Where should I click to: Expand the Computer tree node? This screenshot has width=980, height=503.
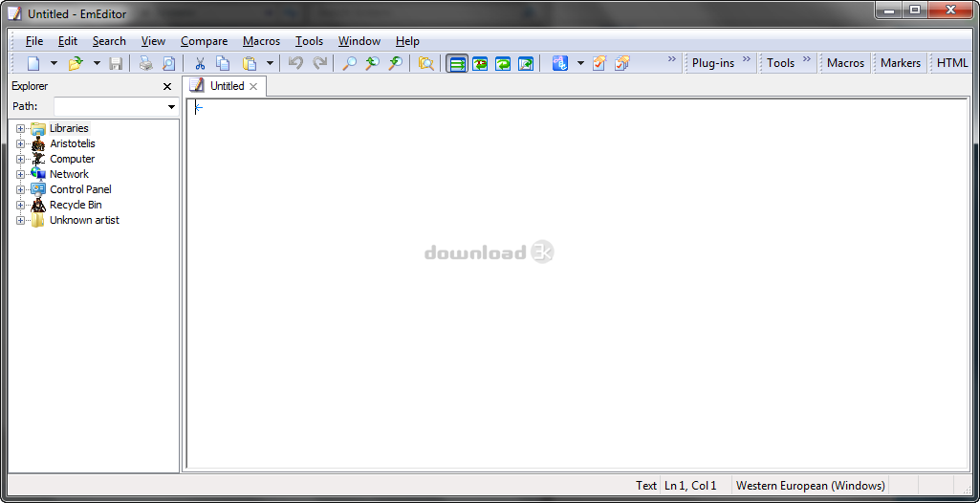click(x=21, y=160)
